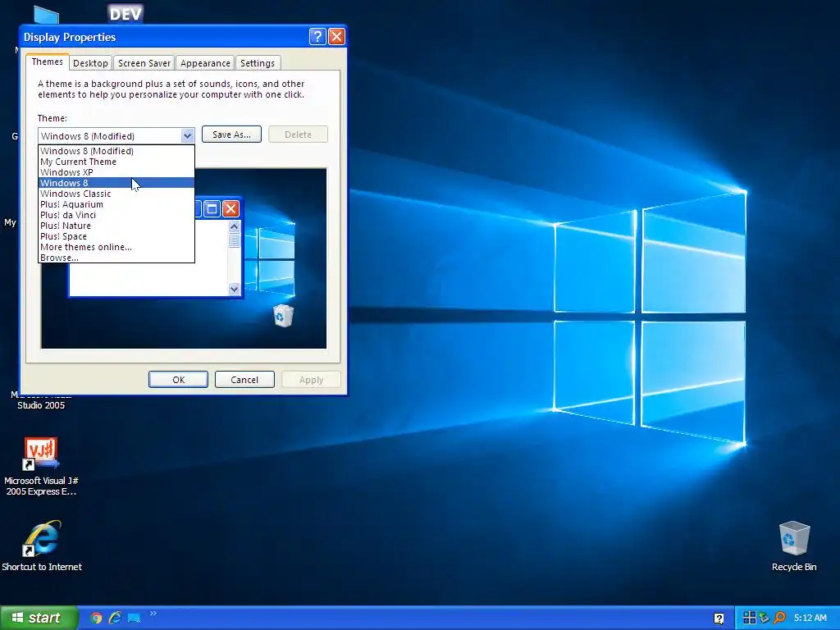The image size is (840, 630).
Task: Click the preview window's close button
Action: click(231, 208)
